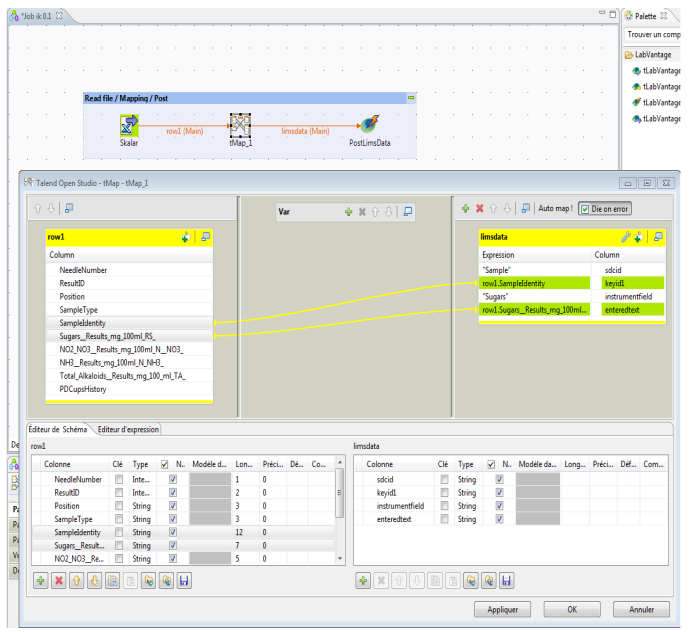Select the Skalar Excel input component
Viewport: 690px width, 632px height.
click(x=129, y=125)
